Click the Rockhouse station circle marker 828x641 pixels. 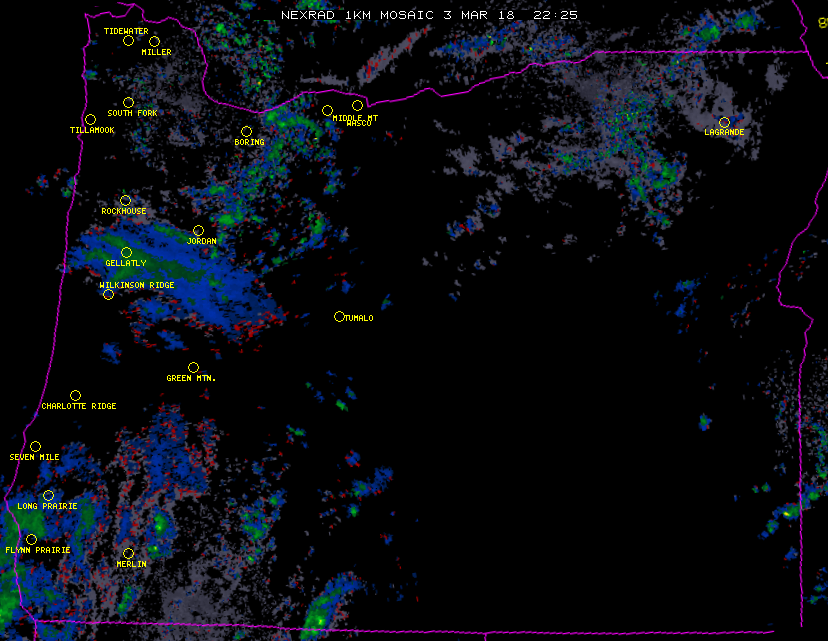pyautogui.click(x=125, y=201)
